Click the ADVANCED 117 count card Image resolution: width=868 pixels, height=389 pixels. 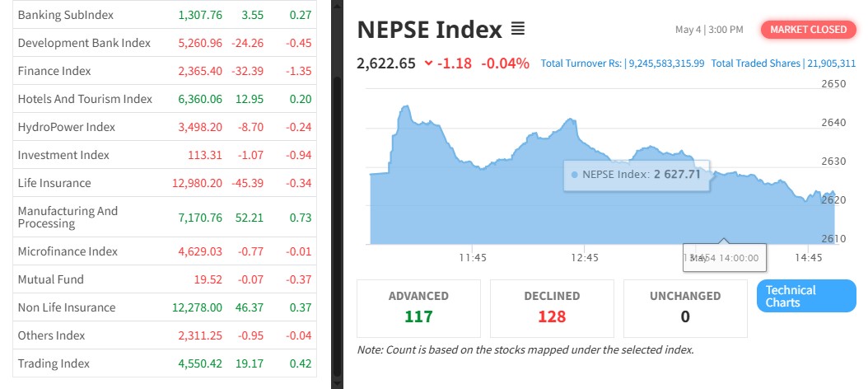pos(418,307)
